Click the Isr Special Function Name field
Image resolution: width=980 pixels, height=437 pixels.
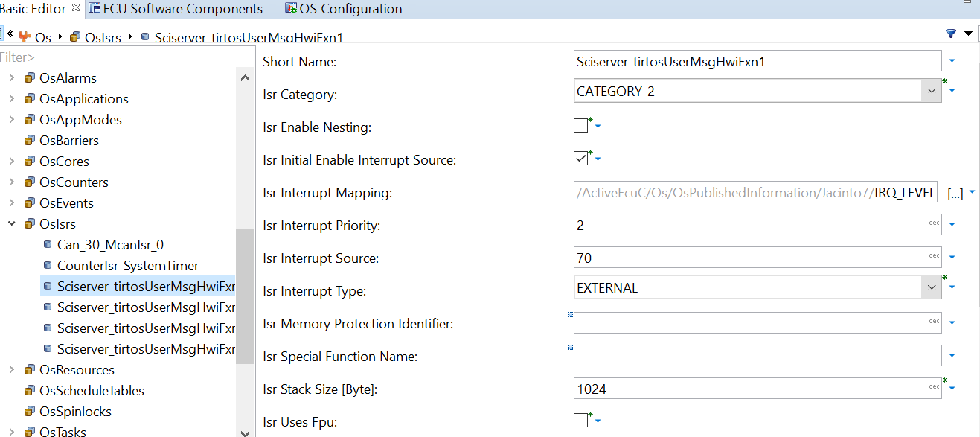point(757,356)
